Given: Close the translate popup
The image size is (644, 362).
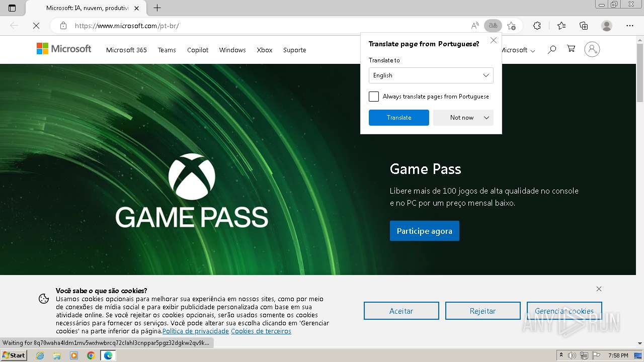Looking at the screenshot, I should click(x=494, y=40).
